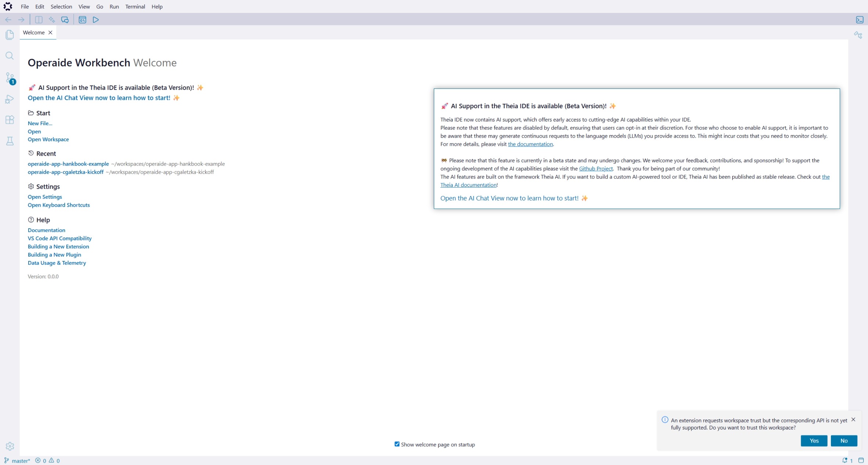Image resolution: width=868 pixels, height=465 pixels.
Task: Click the info icon in trust notification
Action: point(664,420)
